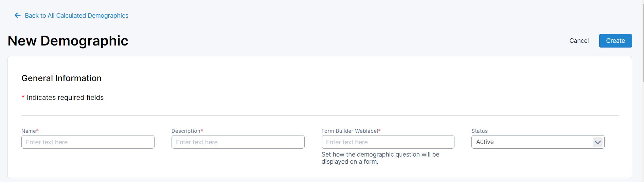644x182 pixels.
Task: Click the General Information section heading
Action: 61,78
